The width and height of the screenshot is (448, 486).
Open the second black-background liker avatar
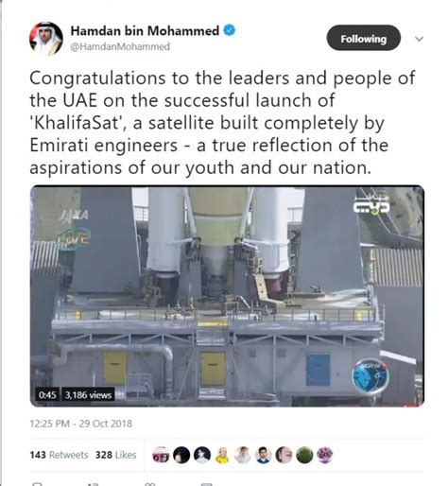click(x=202, y=455)
